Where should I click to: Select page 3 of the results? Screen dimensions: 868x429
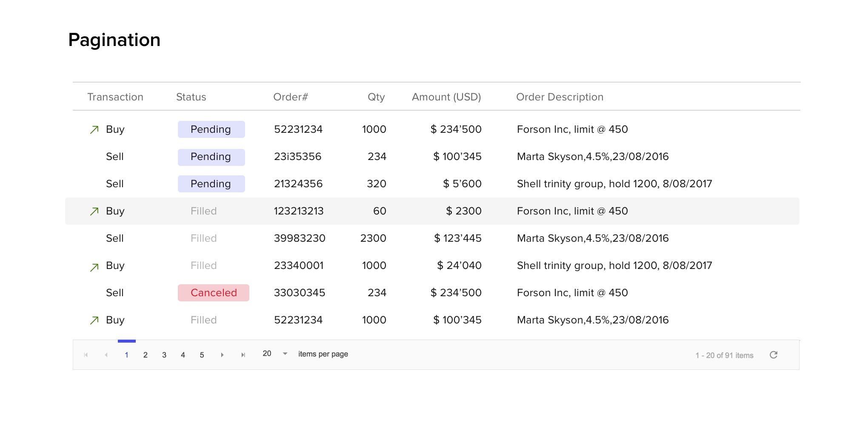[x=164, y=355]
